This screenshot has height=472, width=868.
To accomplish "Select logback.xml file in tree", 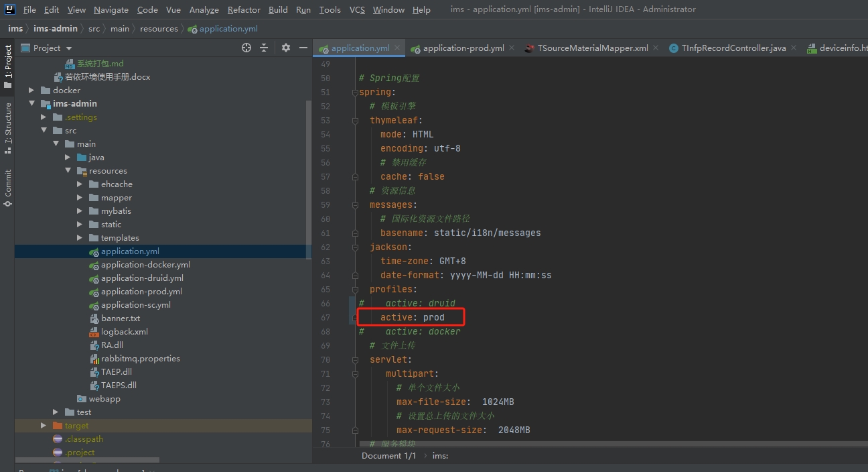I will (x=124, y=332).
